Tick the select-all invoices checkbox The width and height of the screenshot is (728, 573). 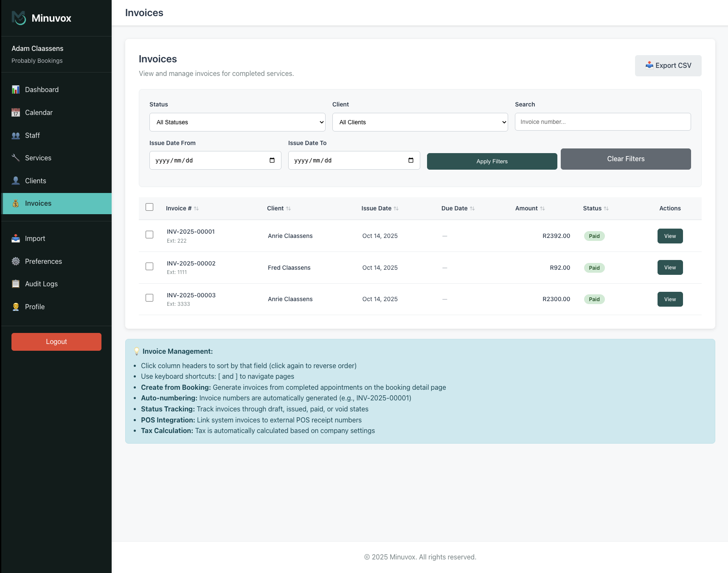[x=149, y=207]
